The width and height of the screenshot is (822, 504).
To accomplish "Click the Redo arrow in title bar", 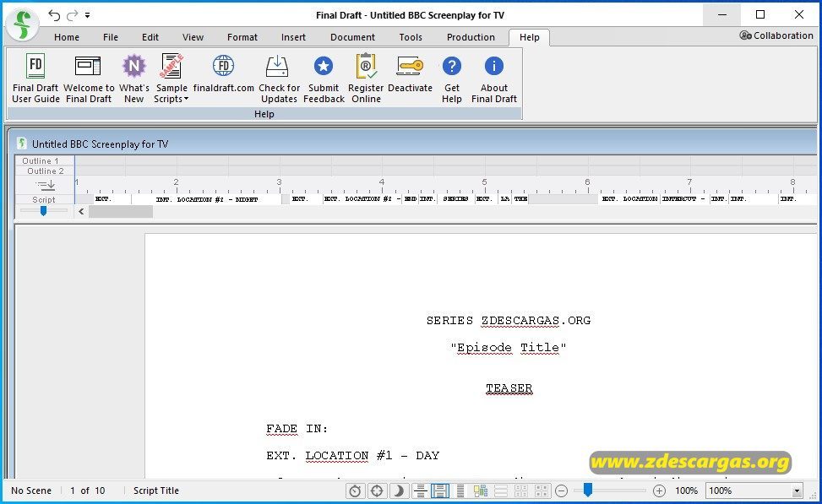I will tap(73, 14).
